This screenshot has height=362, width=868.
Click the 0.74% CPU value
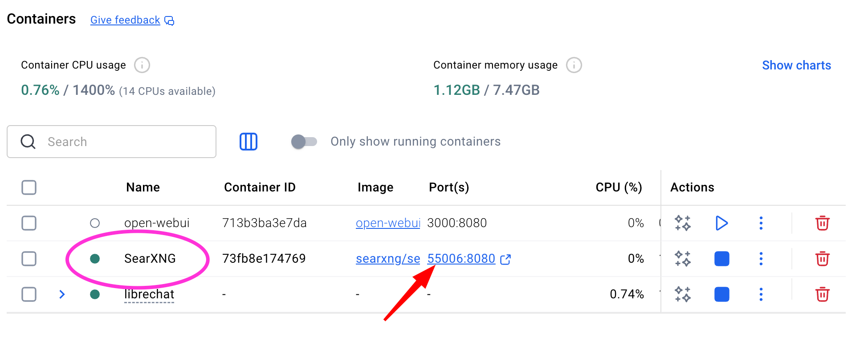tap(627, 294)
